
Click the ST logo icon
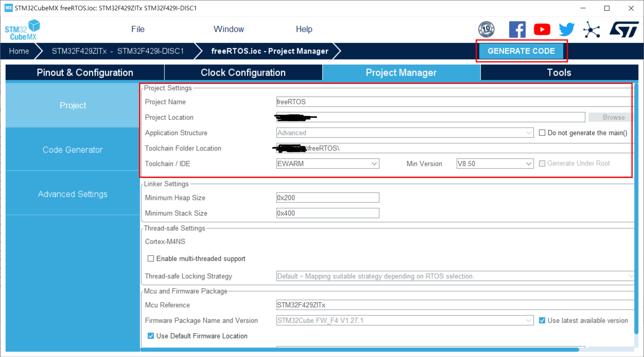pyautogui.click(x=624, y=30)
